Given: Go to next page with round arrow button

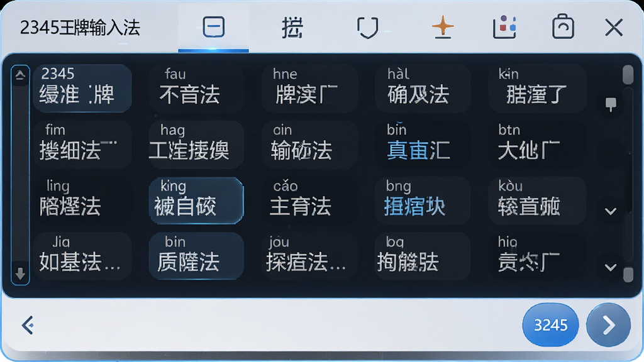Looking at the screenshot, I should (x=609, y=325).
